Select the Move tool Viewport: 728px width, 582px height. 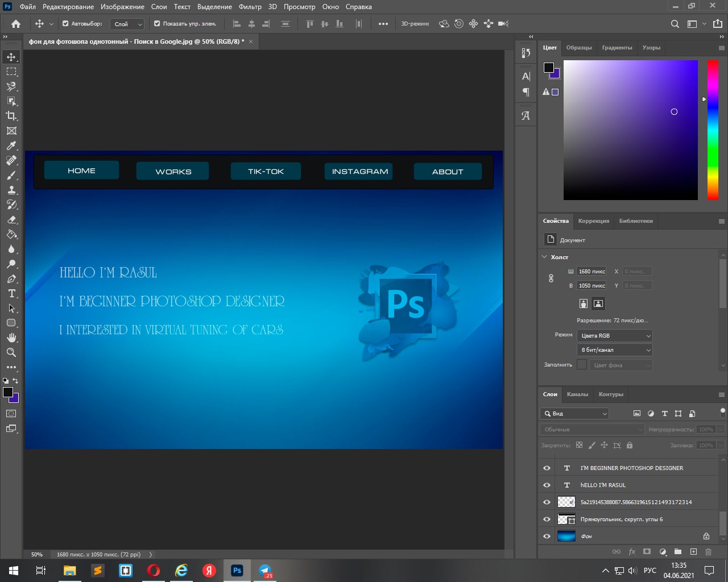click(11, 57)
